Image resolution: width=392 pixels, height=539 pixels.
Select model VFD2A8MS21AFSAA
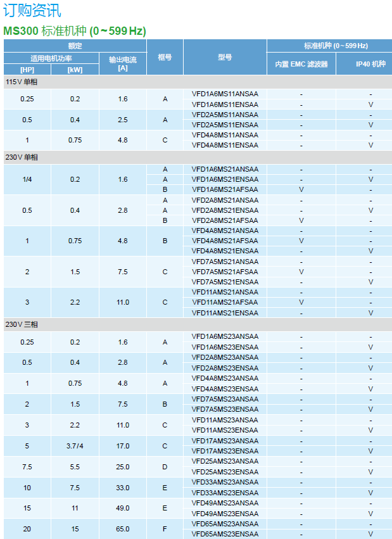[x=225, y=220]
